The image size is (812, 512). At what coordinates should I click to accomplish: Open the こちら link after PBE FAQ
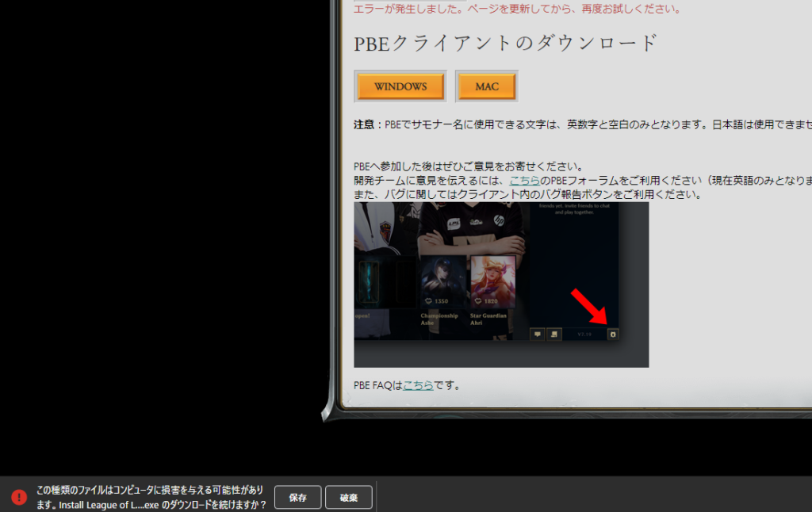tap(418, 385)
